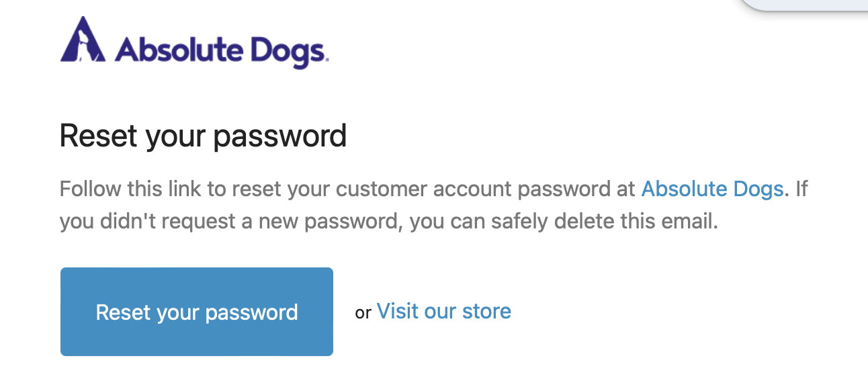Screen dimensions: 868x387
Task: Click the 'safely delete this email' text
Action: click(611, 221)
